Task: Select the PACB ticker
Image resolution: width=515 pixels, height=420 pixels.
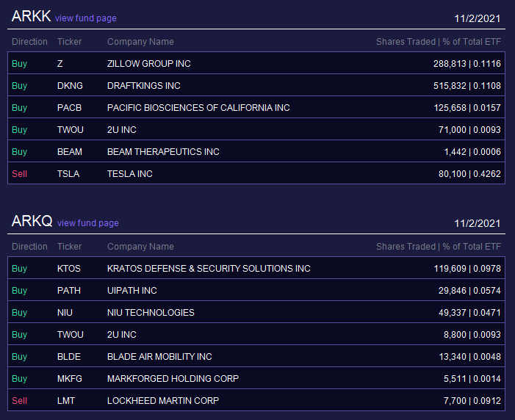Action: pos(69,108)
